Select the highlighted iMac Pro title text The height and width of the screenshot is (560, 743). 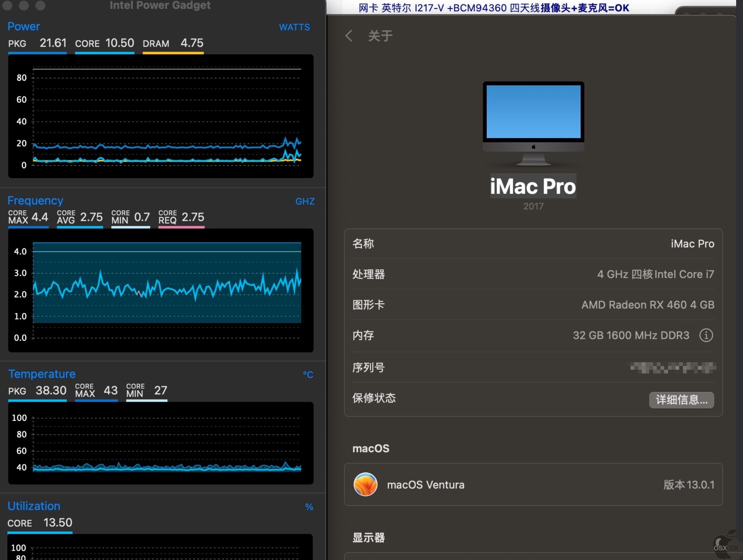[533, 186]
